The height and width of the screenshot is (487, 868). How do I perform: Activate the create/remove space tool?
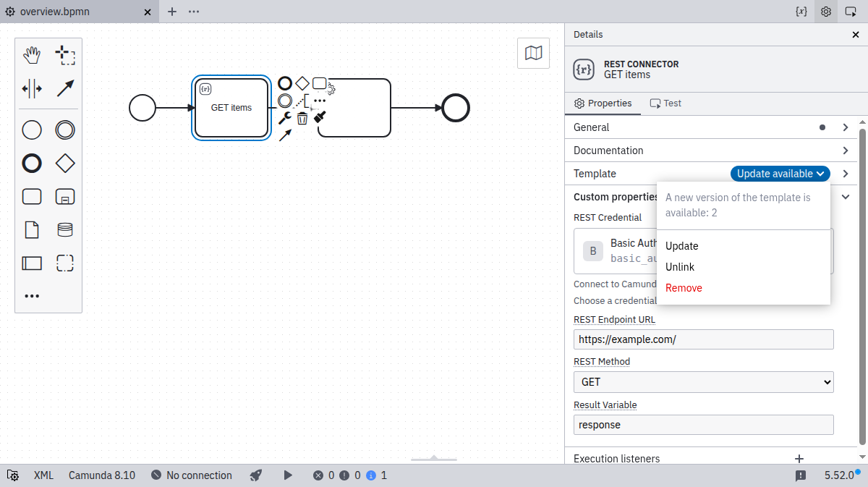tap(32, 88)
